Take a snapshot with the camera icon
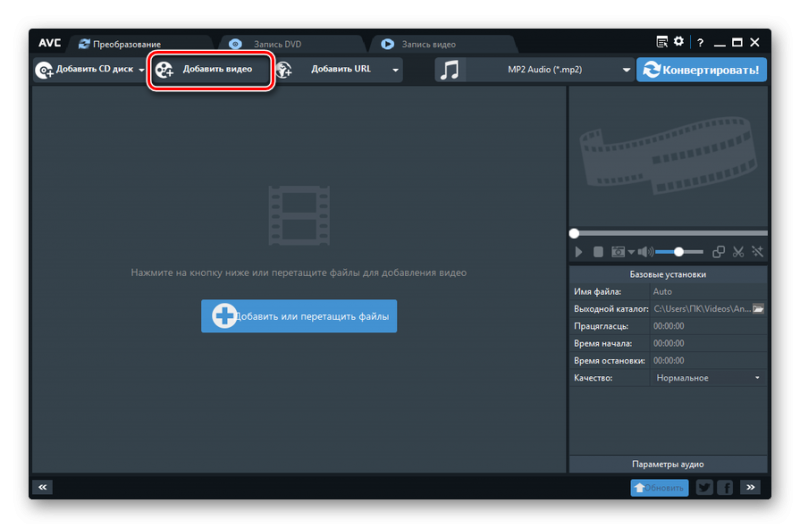Image resolution: width=800 pixels, height=528 pixels. click(x=618, y=252)
